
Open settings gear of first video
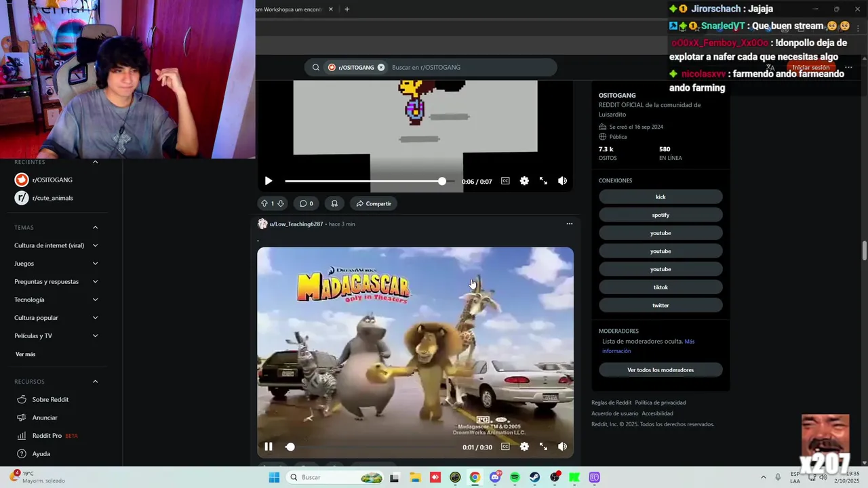tap(524, 181)
